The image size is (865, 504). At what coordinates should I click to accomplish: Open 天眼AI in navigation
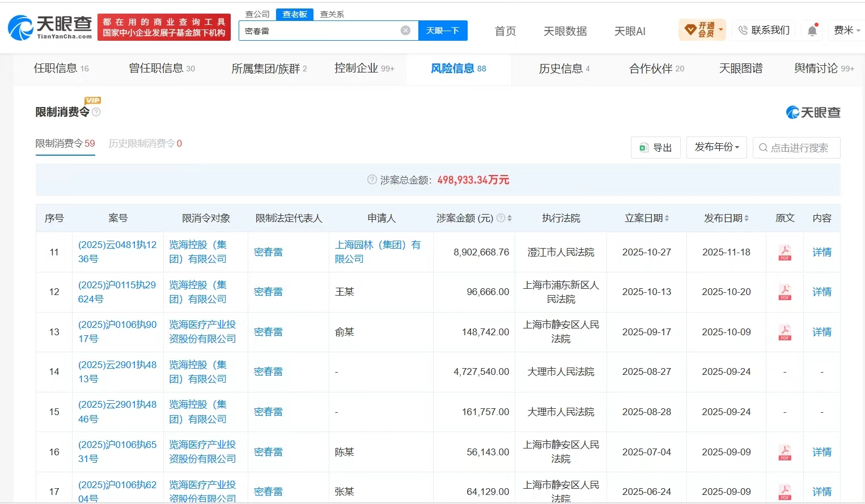(630, 31)
